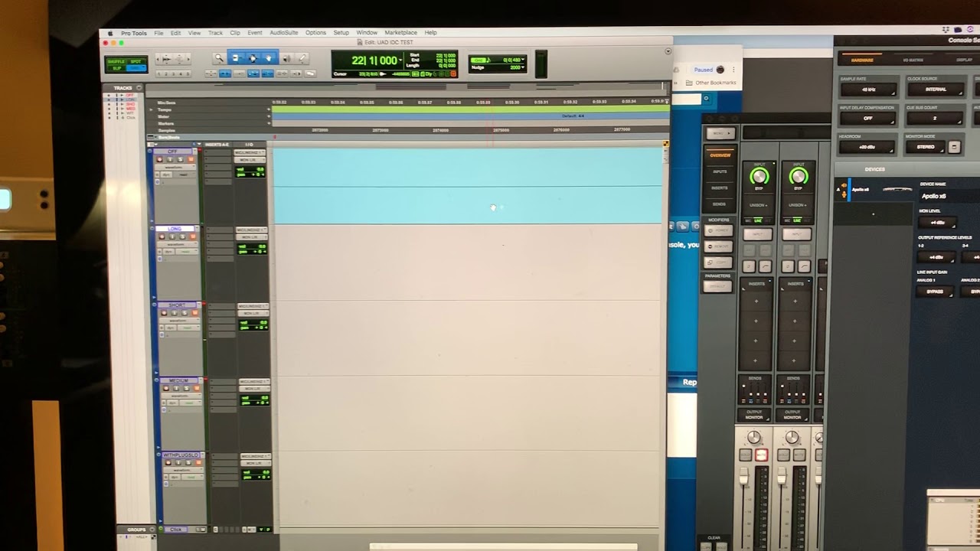The width and height of the screenshot is (980, 551).
Task: Switch to Hardware tab in Console Settings
Action: coord(862,60)
